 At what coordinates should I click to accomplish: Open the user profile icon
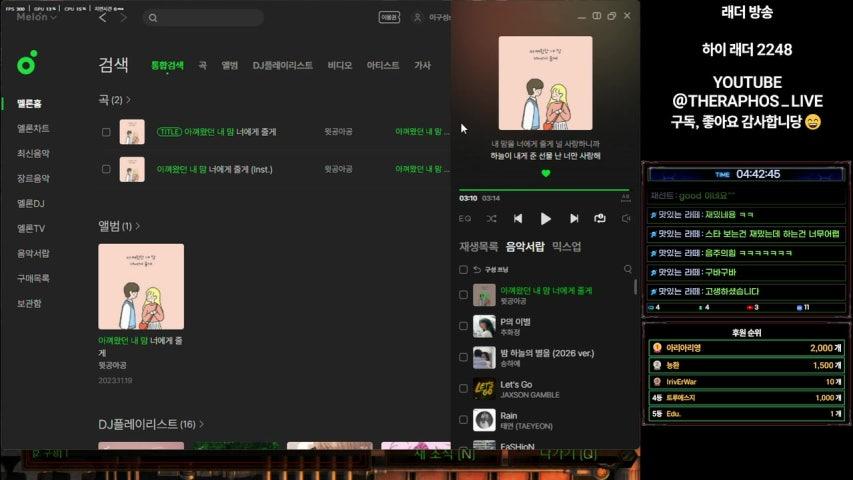[x=417, y=17]
